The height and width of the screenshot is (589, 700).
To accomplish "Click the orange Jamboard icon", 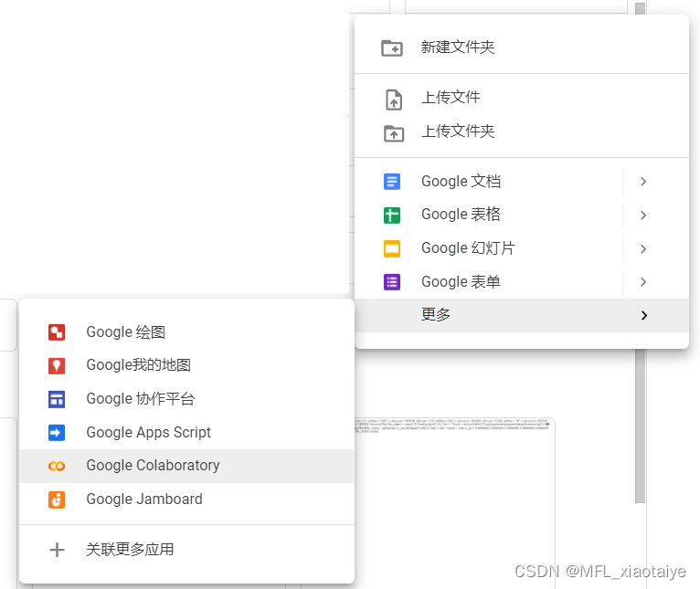I will point(57,500).
